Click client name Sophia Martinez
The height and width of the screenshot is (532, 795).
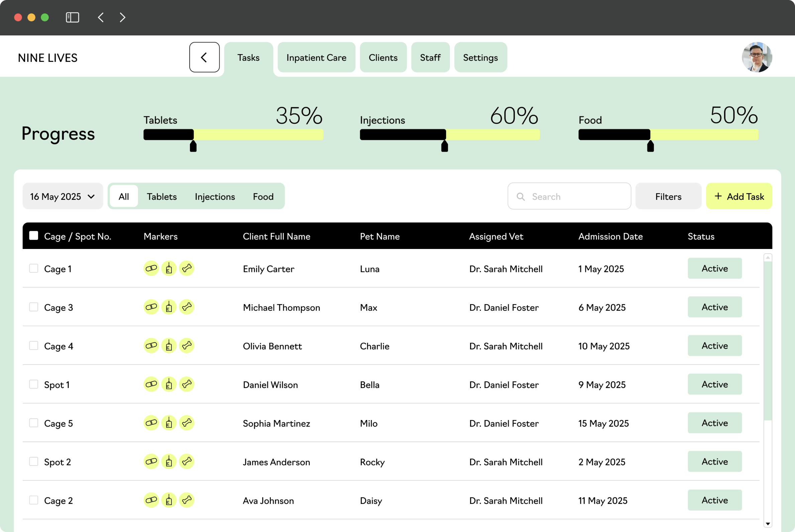[x=276, y=424]
